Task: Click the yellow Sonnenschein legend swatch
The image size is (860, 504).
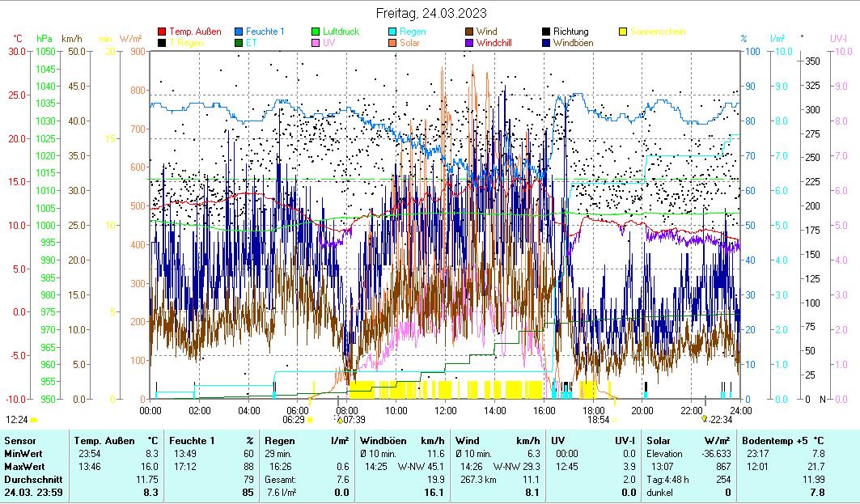Action: click(623, 32)
